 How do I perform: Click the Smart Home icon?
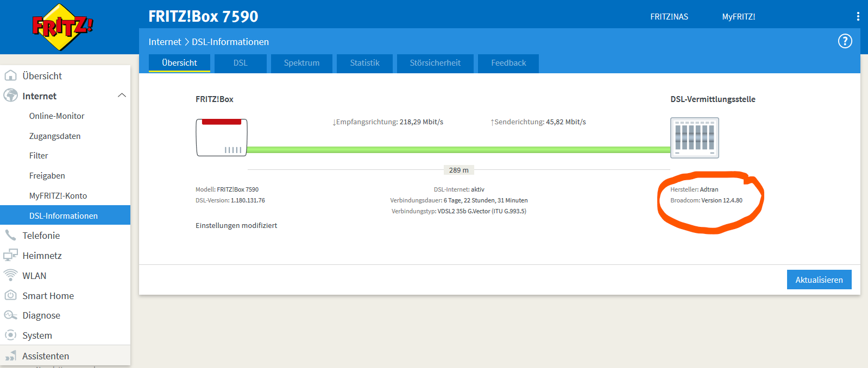pos(10,295)
